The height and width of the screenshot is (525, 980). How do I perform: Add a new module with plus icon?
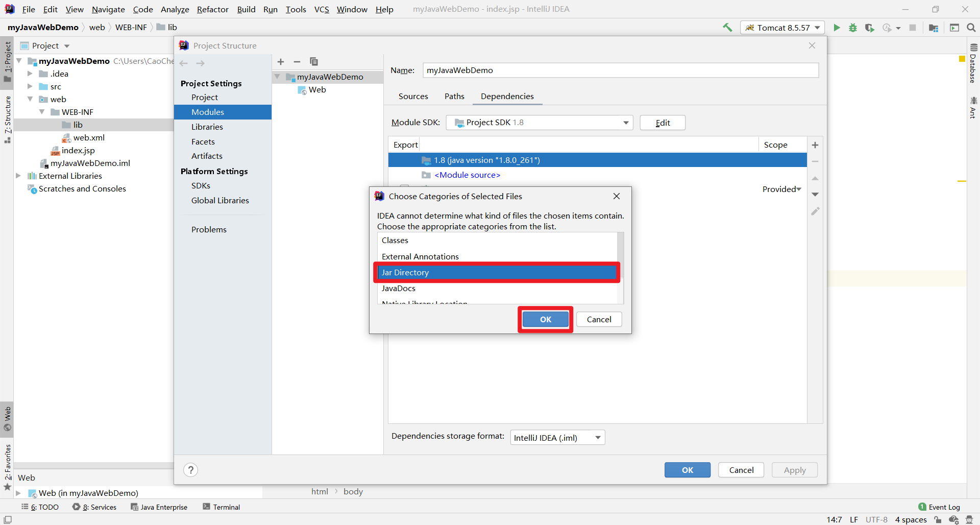281,62
